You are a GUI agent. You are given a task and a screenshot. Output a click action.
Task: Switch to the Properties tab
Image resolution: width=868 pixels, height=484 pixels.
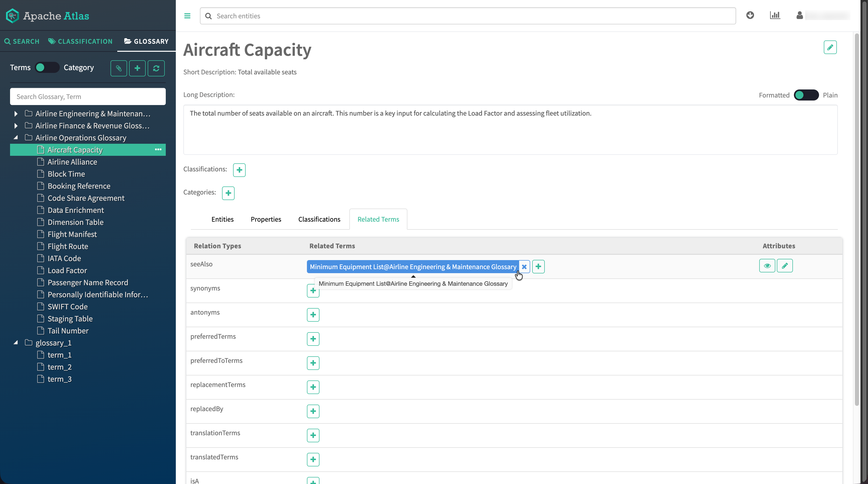pos(266,219)
